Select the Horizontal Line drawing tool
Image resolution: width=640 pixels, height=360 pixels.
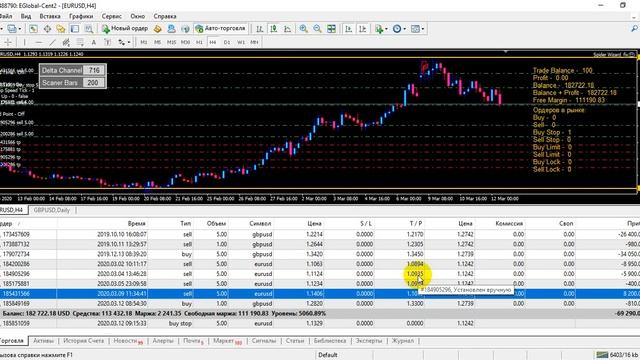tap(38, 42)
